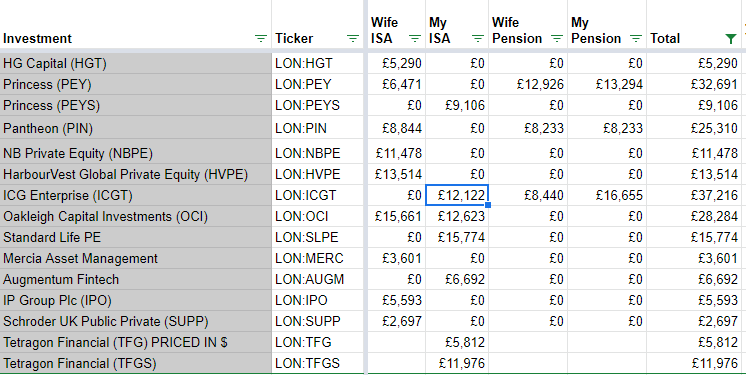Screen dimensions: 746x375
Task: Select the £5,290 Wife ISA cell
Action: pyautogui.click(x=396, y=63)
